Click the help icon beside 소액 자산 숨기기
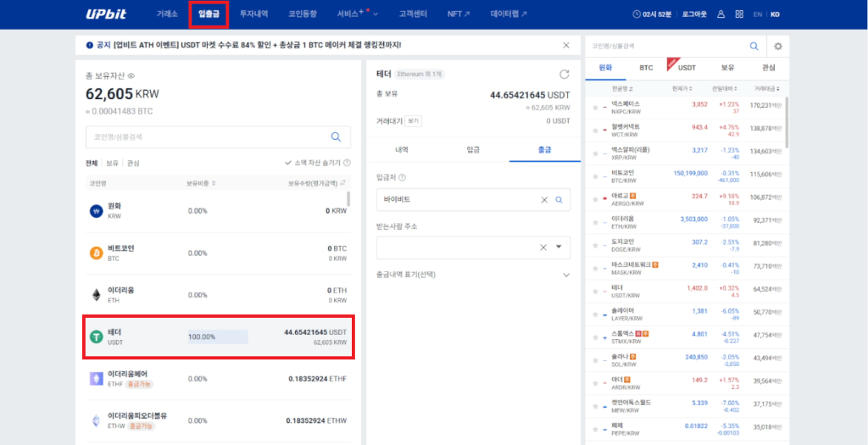Screen dimensions: 868x445 click(x=347, y=164)
